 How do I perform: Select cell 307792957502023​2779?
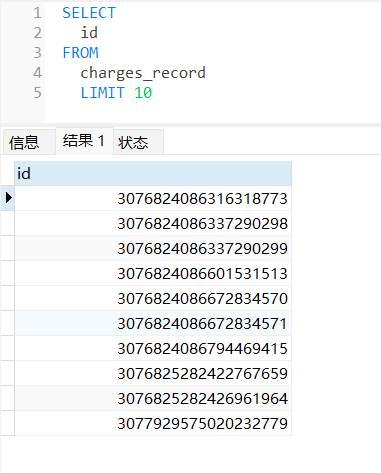click(x=153, y=423)
